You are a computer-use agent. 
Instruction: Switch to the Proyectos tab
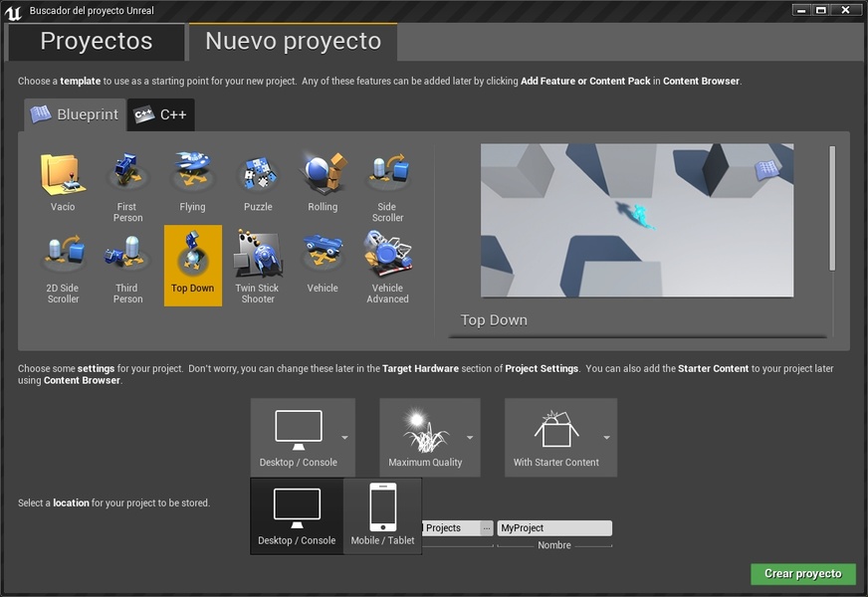[96, 42]
